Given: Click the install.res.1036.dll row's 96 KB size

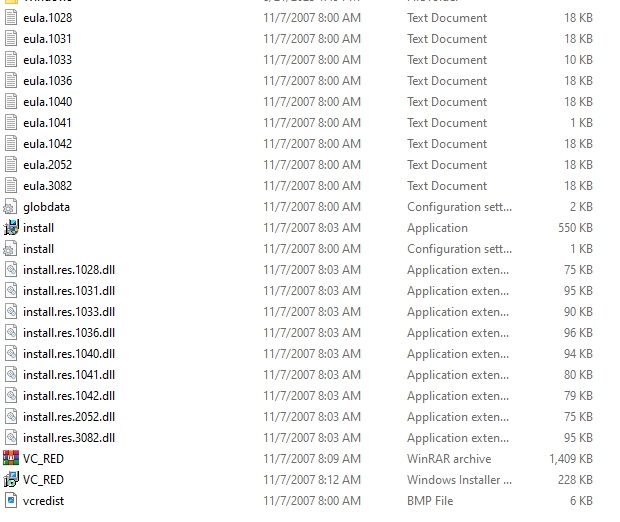Looking at the screenshot, I should pyautogui.click(x=578, y=333).
